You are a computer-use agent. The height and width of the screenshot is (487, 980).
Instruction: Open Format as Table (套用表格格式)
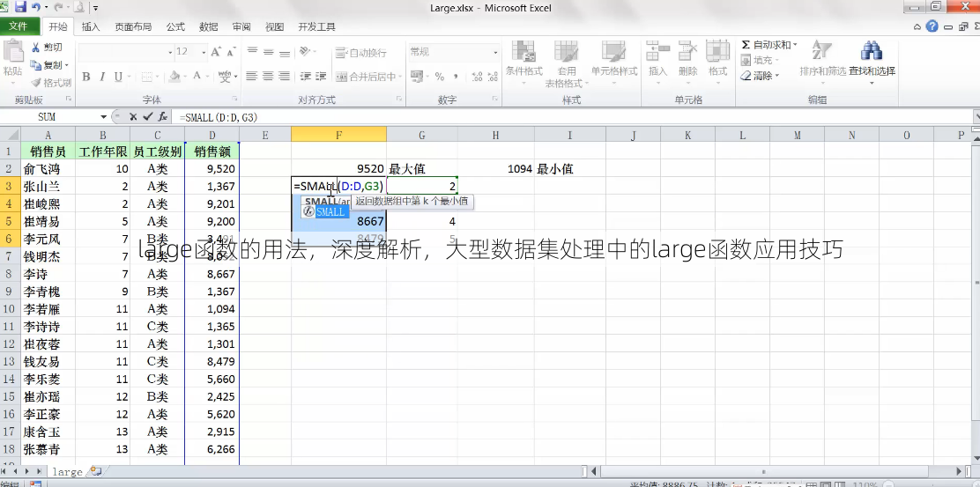tap(566, 64)
